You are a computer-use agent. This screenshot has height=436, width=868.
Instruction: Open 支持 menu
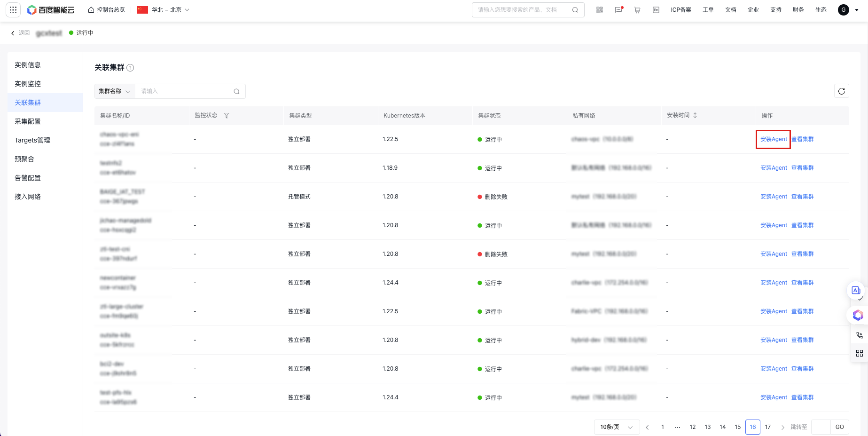click(x=776, y=10)
